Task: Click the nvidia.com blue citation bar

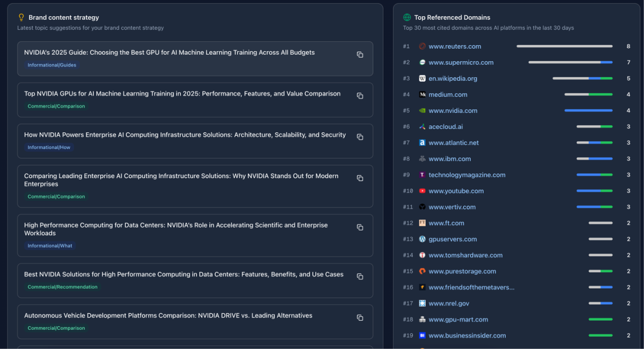Action: tap(589, 110)
